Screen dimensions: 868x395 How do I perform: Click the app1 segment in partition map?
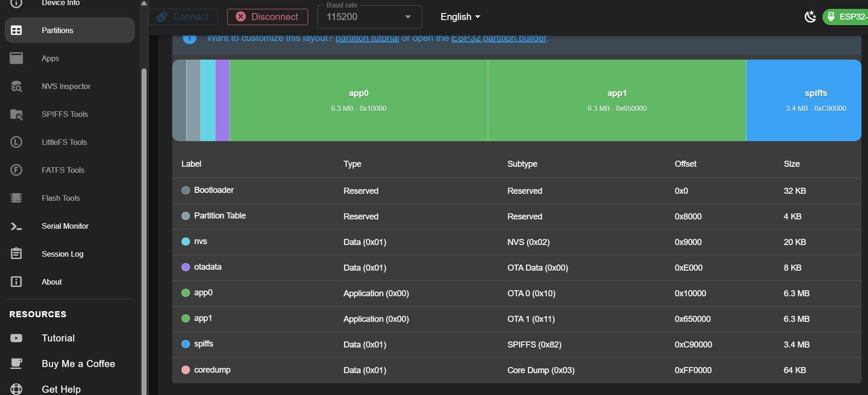pyautogui.click(x=617, y=100)
